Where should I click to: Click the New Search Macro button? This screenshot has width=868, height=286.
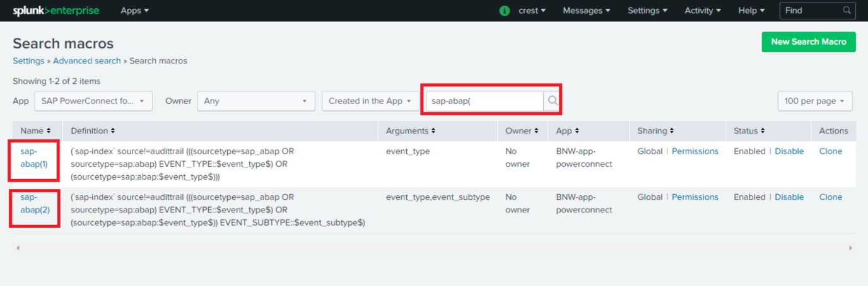click(x=809, y=42)
